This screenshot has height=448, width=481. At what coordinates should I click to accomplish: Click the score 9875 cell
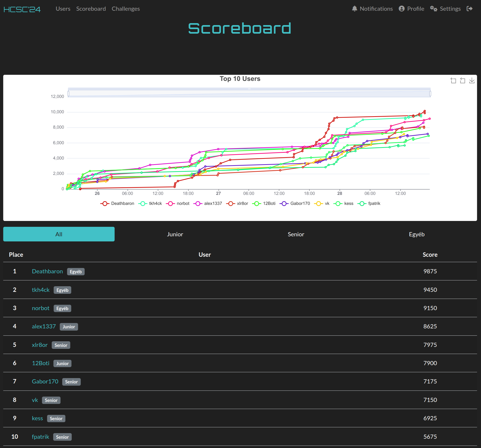(430, 271)
